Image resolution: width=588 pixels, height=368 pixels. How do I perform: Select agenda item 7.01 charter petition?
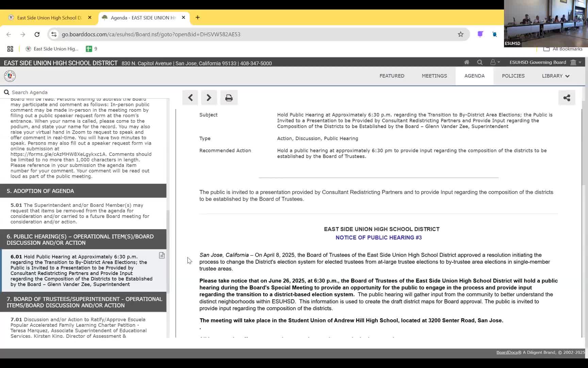(78, 327)
